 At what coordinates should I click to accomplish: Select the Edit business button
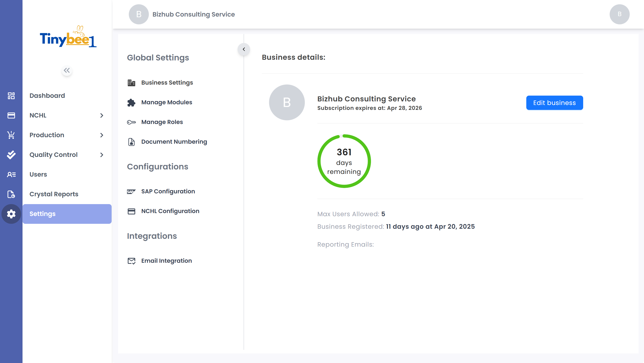pyautogui.click(x=555, y=103)
